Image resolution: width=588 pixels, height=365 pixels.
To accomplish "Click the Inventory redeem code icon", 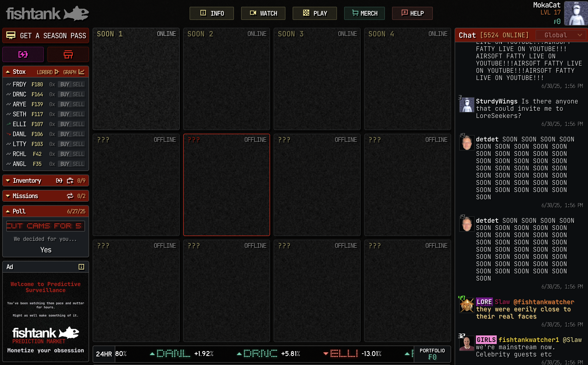I will (x=59, y=180).
